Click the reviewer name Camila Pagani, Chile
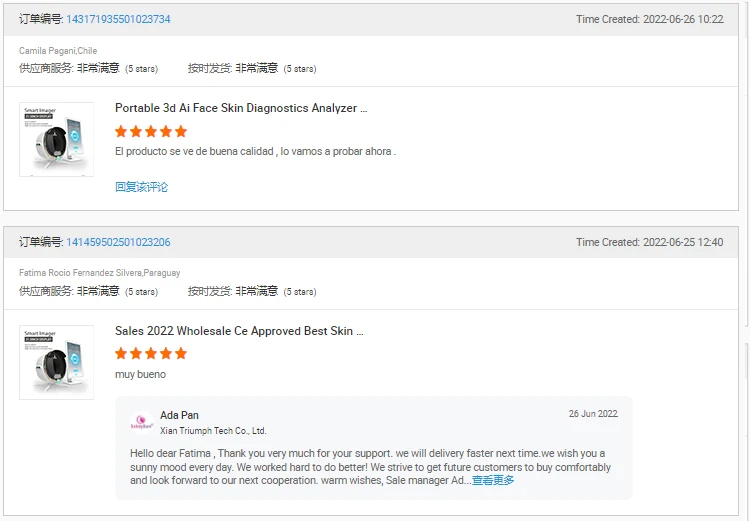This screenshot has height=521, width=750. [x=58, y=51]
